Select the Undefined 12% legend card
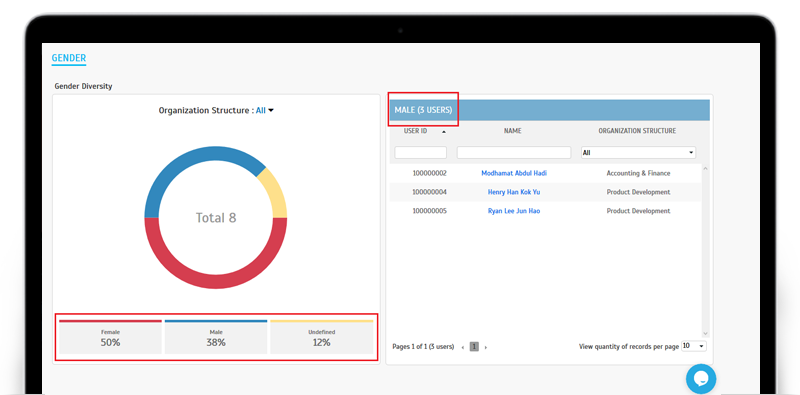Screen dimensions: 800x395 tap(321, 337)
